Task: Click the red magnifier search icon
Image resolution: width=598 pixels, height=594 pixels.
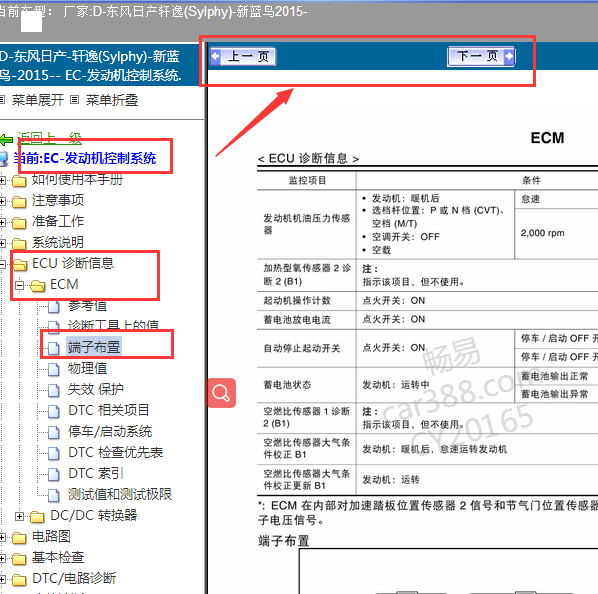Action: 221,393
